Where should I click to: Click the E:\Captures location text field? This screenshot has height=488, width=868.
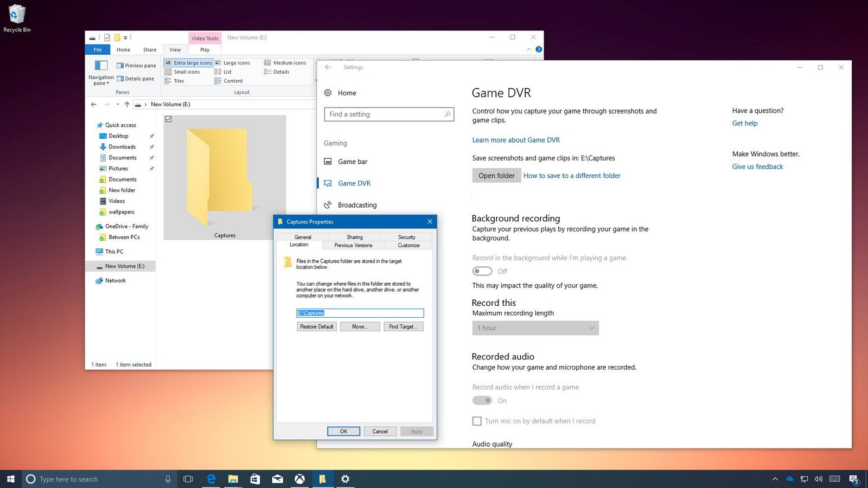[x=360, y=313]
